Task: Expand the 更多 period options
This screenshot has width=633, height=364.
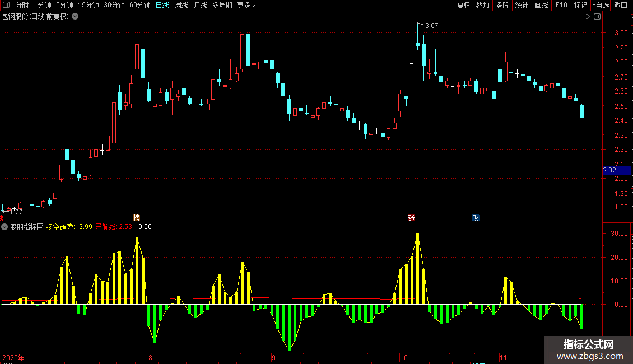Action: (246, 5)
